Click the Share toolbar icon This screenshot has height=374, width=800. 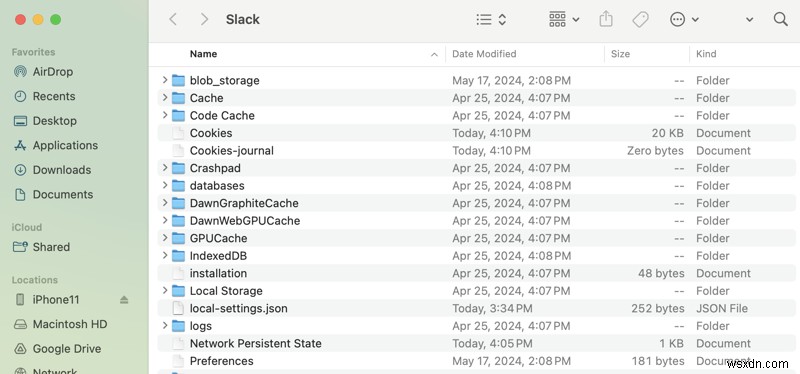pyautogui.click(x=606, y=19)
